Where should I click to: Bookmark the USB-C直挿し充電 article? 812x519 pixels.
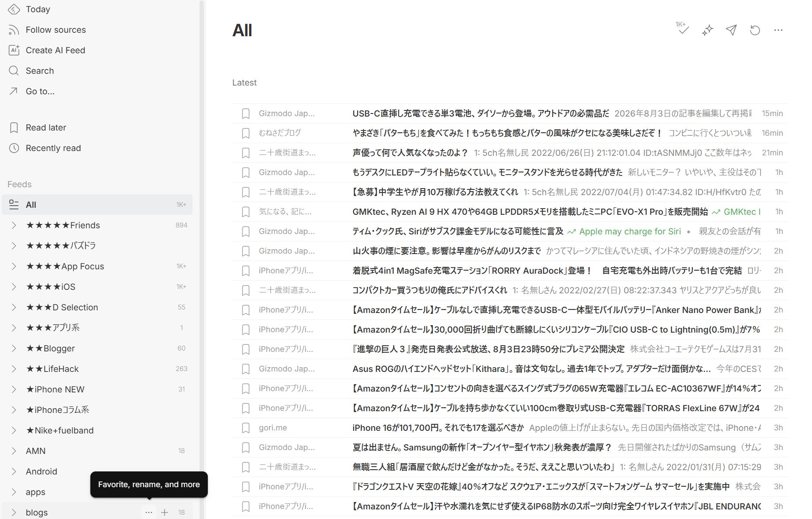pyautogui.click(x=246, y=113)
